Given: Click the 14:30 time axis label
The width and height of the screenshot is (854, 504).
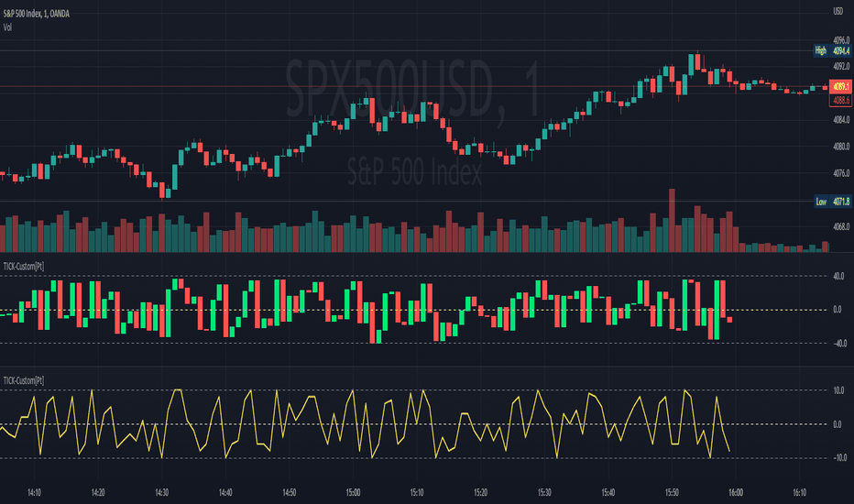Looking at the screenshot, I should pos(162,493).
